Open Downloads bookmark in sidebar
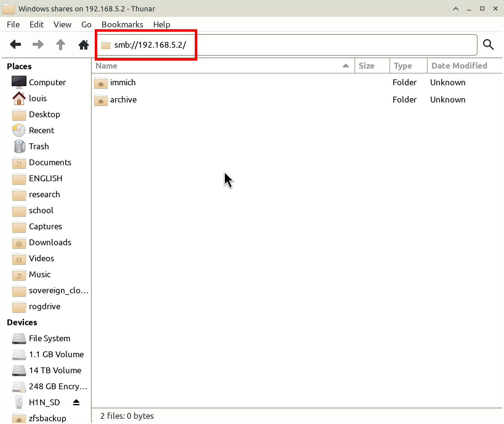This screenshot has height=424, width=504. tap(46, 242)
